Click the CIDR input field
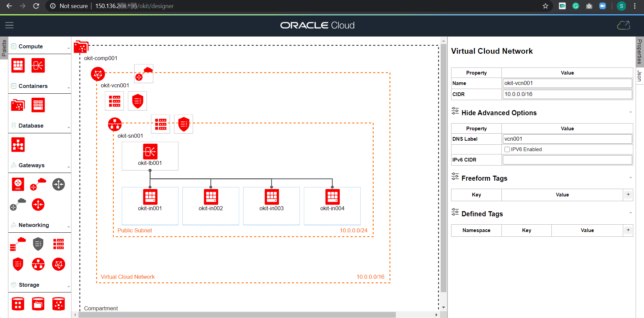 point(567,94)
